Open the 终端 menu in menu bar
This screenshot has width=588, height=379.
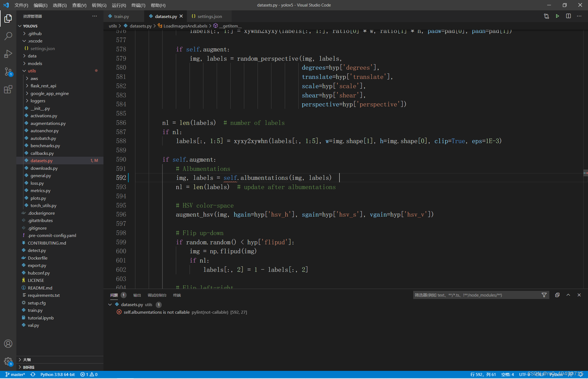coord(138,5)
